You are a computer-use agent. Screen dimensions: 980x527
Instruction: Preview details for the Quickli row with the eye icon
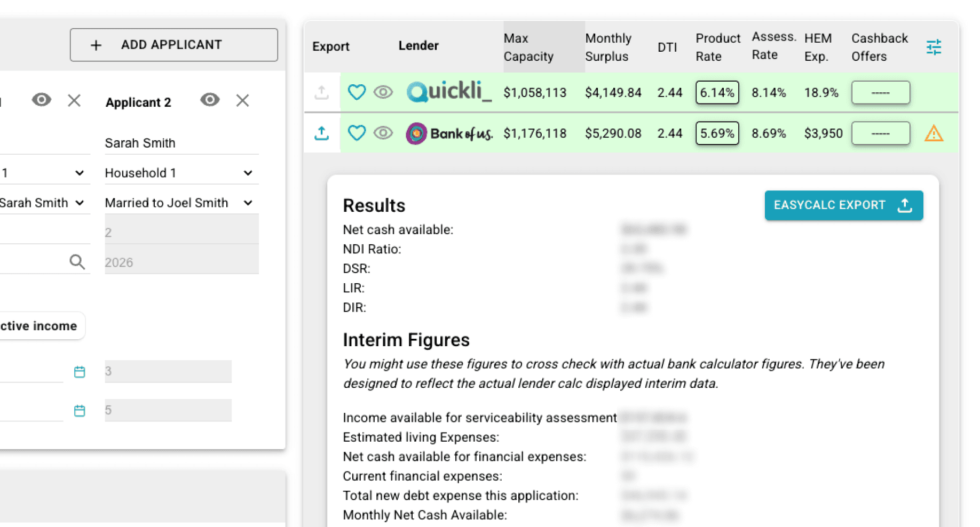click(x=383, y=92)
